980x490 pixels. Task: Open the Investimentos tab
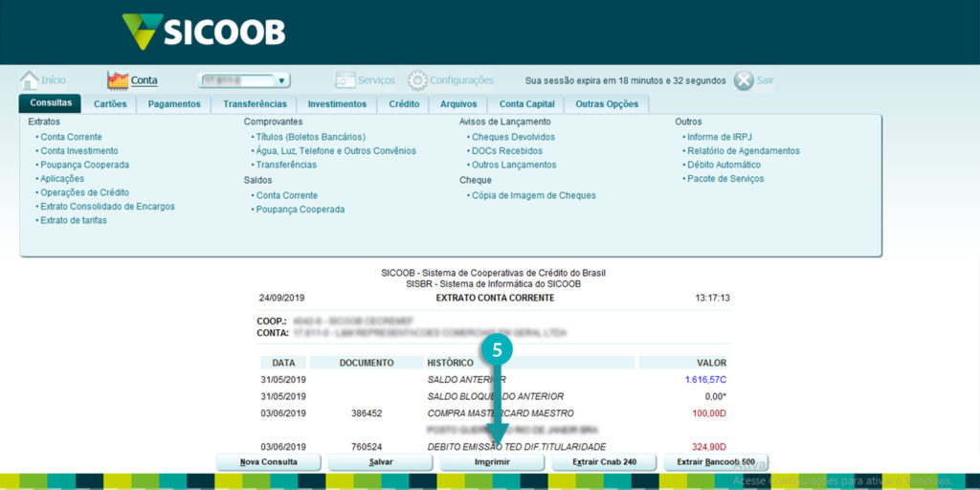pos(338,104)
